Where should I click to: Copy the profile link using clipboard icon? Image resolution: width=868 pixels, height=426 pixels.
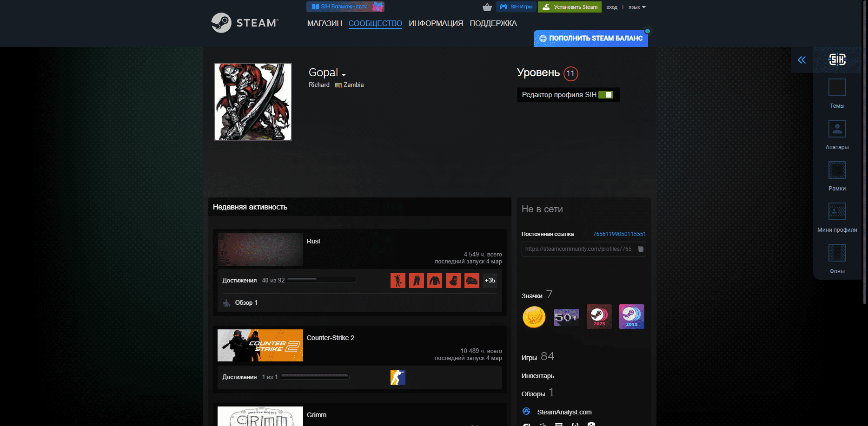click(x=640, y=249)
